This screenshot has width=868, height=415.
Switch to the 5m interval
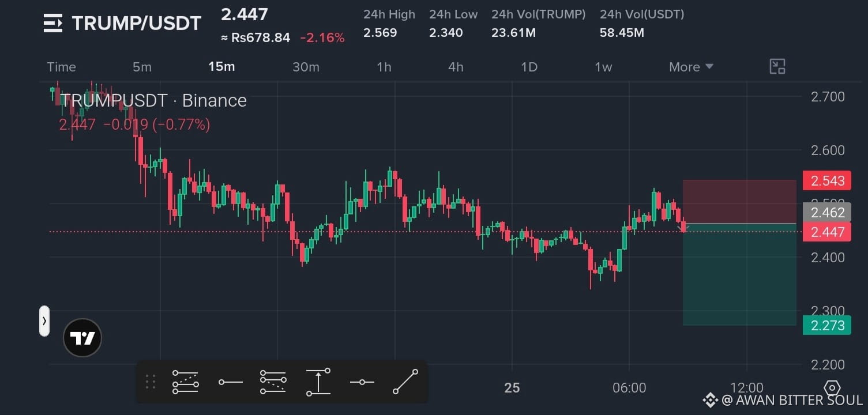[142, 67]
